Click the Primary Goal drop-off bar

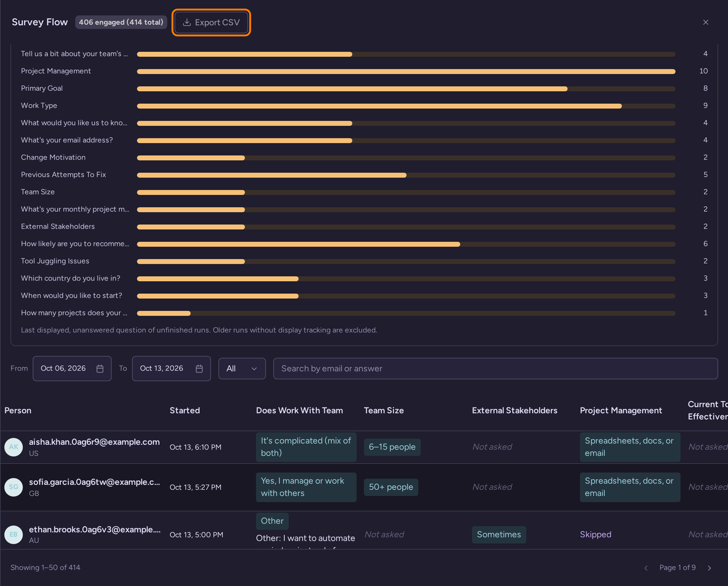406,89
